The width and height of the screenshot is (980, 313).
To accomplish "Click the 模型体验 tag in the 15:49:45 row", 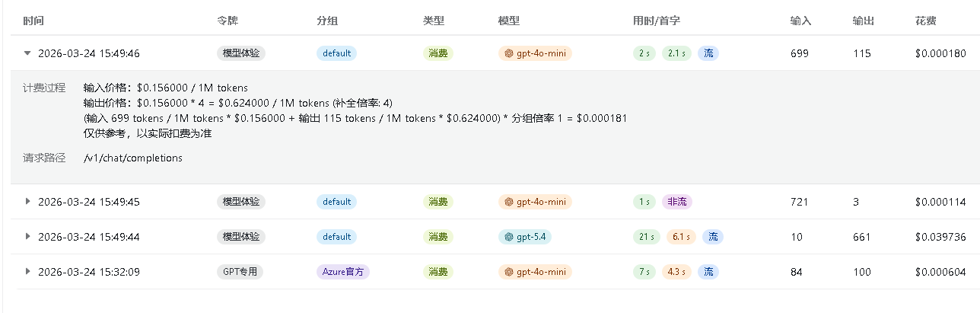I will point(241,202).
